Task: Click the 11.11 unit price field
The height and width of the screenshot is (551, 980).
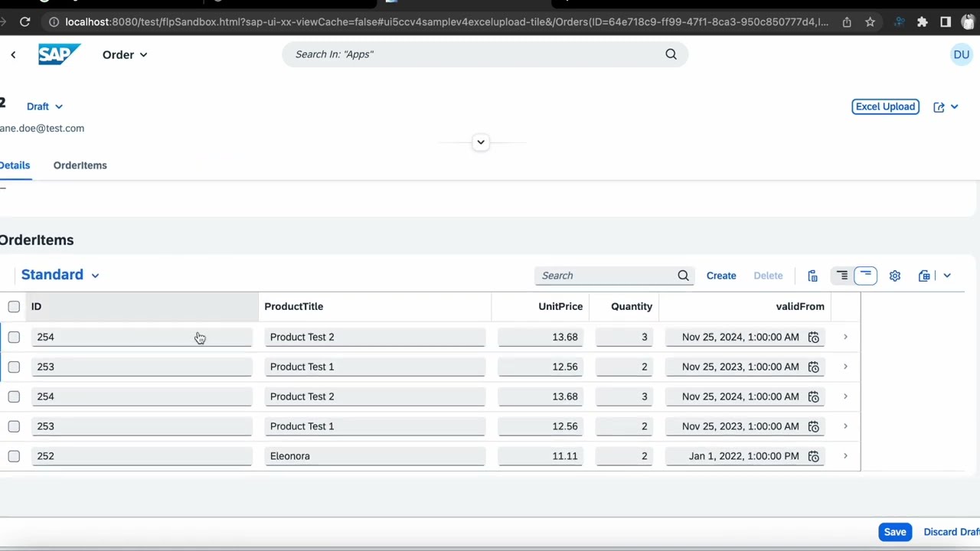Action: [x=540, y=456]
